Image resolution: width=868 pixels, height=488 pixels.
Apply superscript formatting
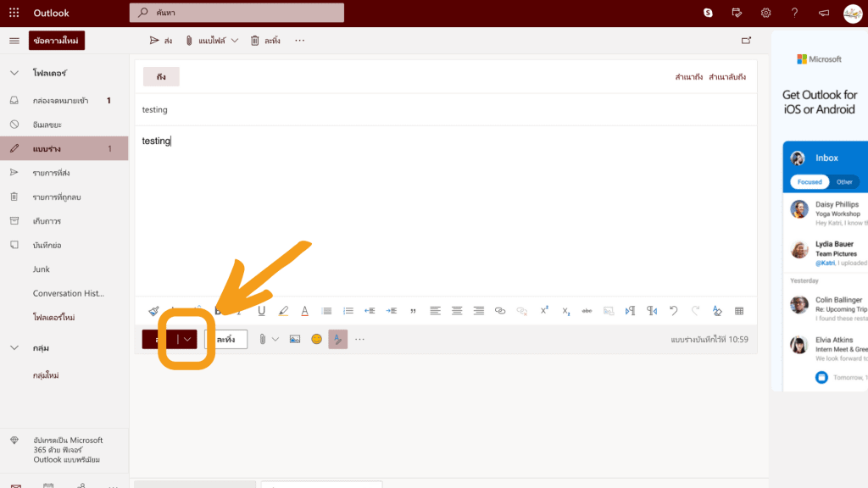click(x=543, y=310)
